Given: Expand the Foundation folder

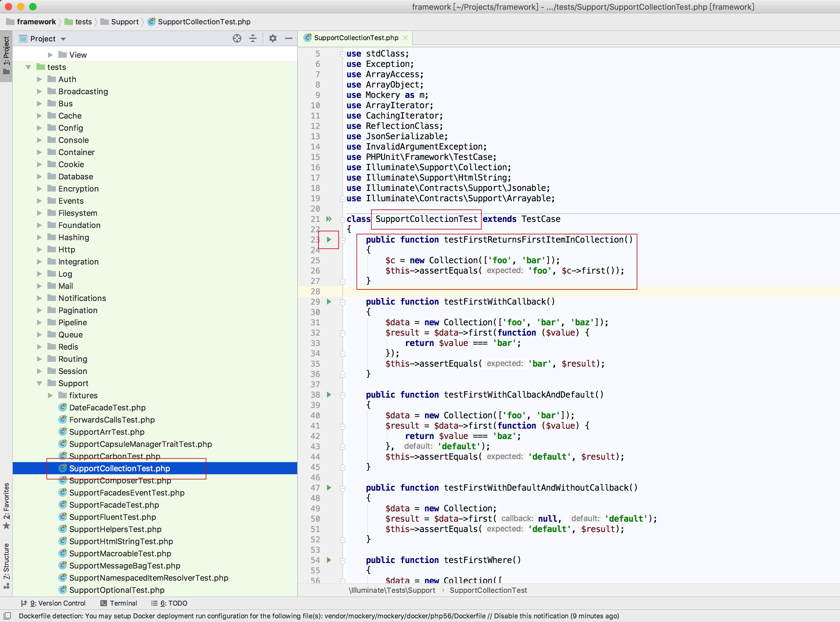Looking at the screenshot, I should point(39,225).
